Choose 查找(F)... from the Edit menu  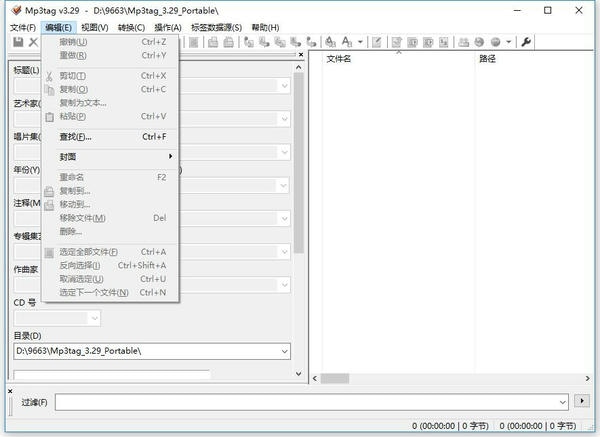[110, 137]
